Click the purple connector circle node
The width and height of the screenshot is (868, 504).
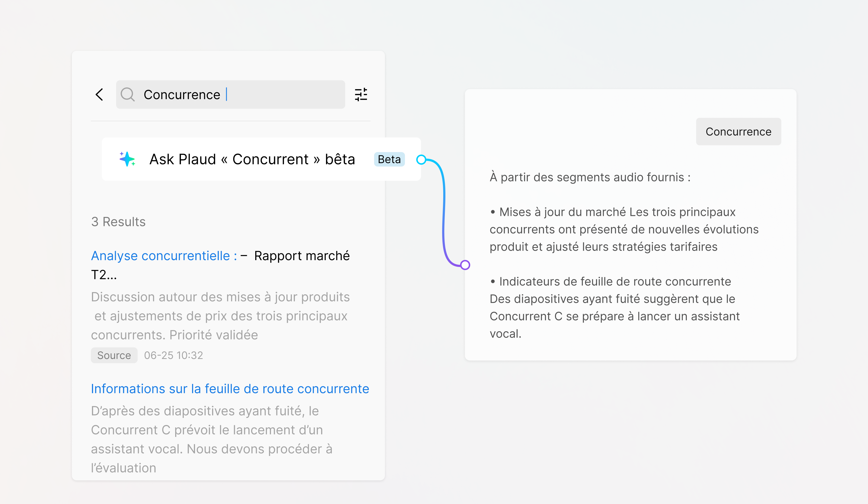465,265
